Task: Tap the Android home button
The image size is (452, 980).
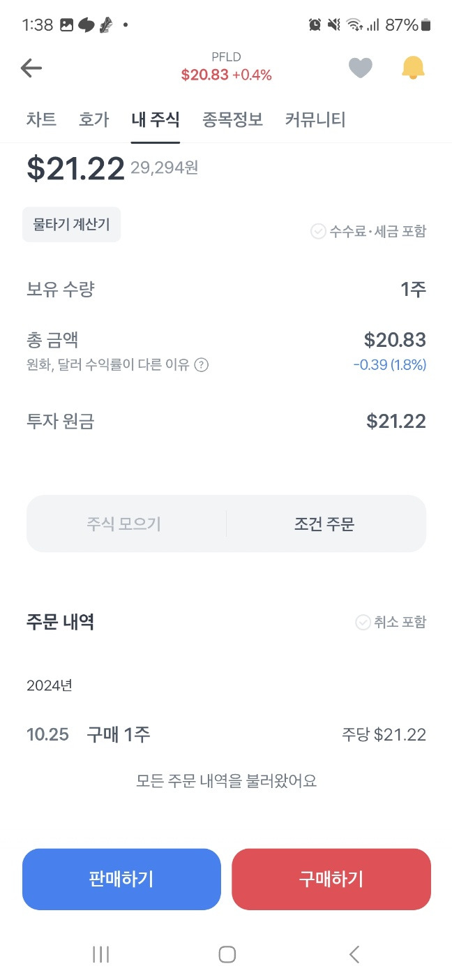Action: [227, 954]
